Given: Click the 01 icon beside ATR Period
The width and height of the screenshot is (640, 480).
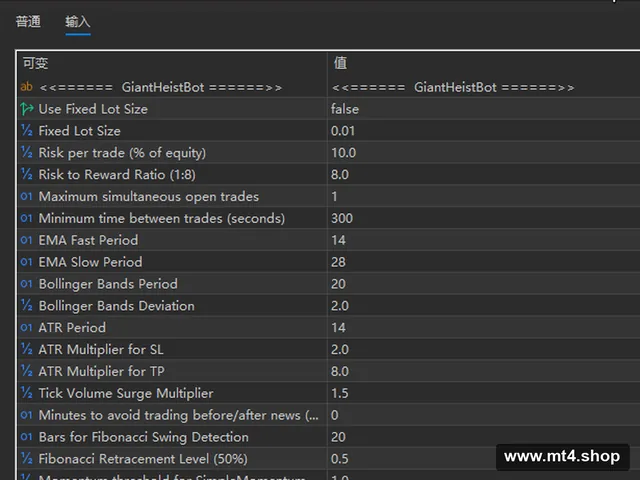Looking at the screenshot, I should tap(27, 327).
